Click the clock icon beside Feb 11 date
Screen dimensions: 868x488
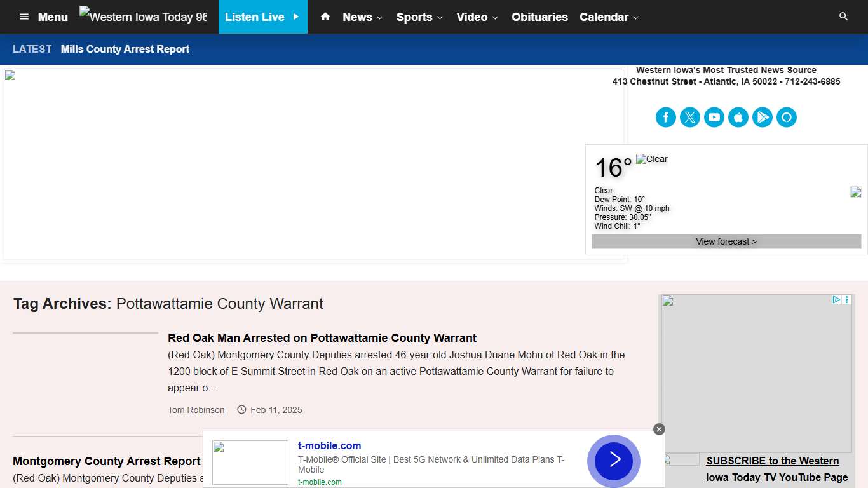coord(241,410)
